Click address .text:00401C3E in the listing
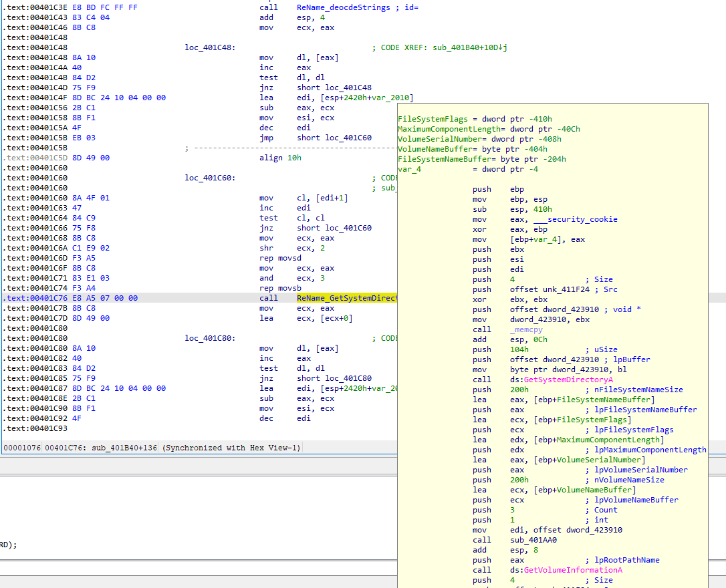This screenshot has width=726, height=588. click(x=35, y=7)
